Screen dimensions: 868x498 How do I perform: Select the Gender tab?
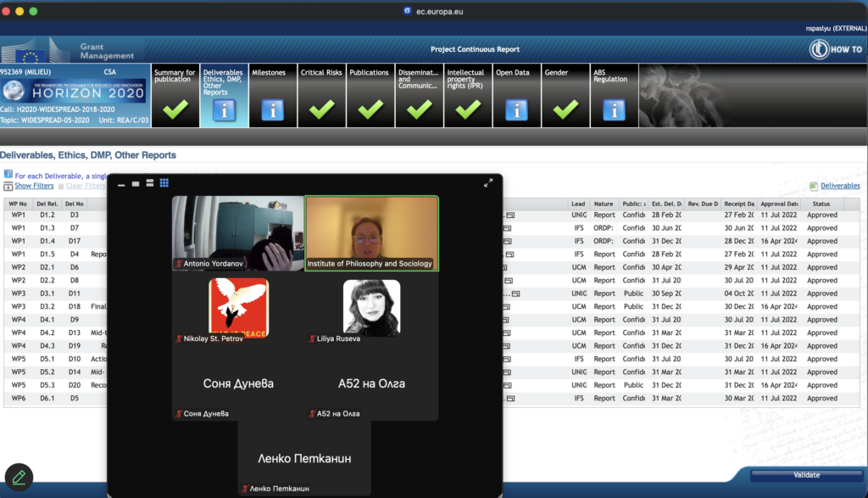click(x=565, y=95)
